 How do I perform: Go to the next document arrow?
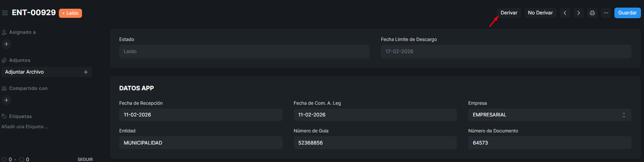[578, 13]
